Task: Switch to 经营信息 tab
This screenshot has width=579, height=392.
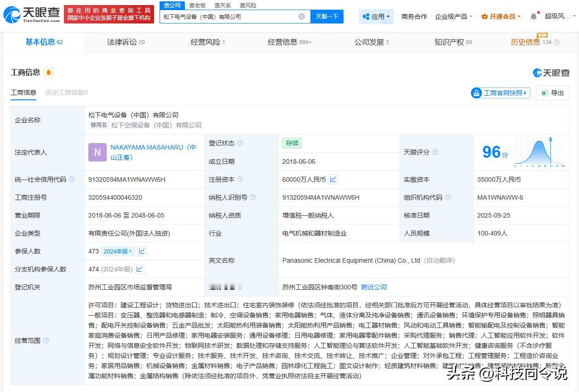Action: pyautogui.click(x=290, y=42)
